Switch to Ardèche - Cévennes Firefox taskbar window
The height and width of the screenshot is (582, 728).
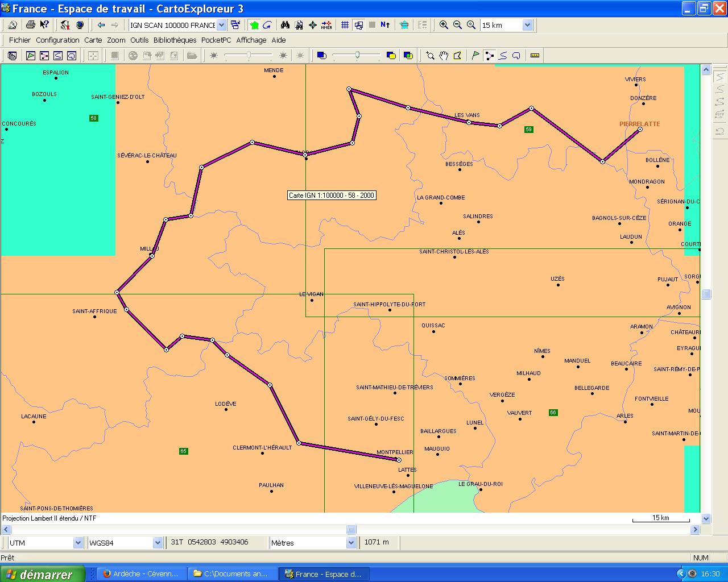coord(141,574)
